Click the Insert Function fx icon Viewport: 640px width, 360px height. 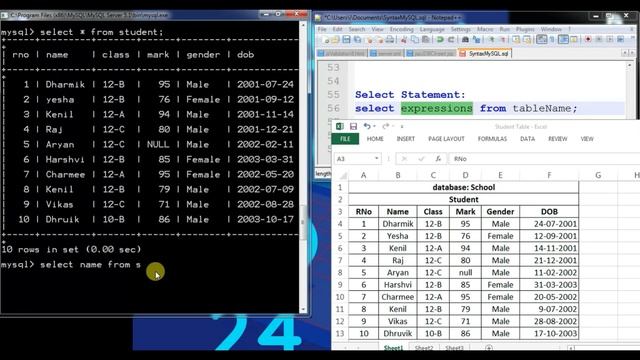point(438,158)
